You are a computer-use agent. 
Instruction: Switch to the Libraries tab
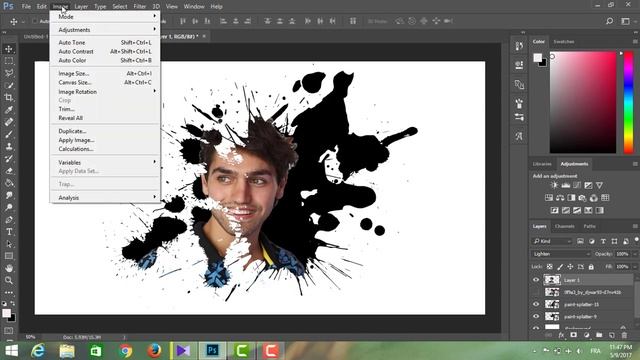tap(542, 164)
